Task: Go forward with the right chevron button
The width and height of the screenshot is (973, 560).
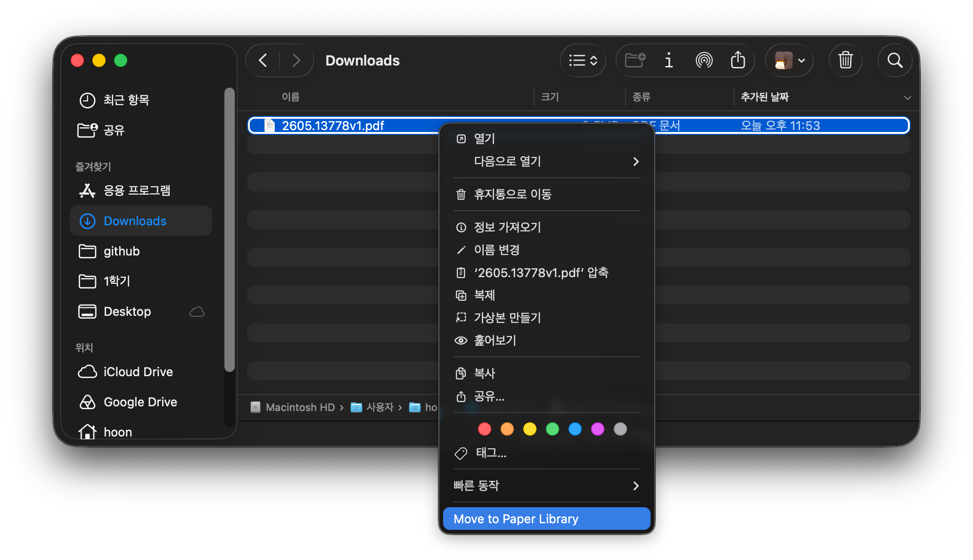Action: point(296,60)
